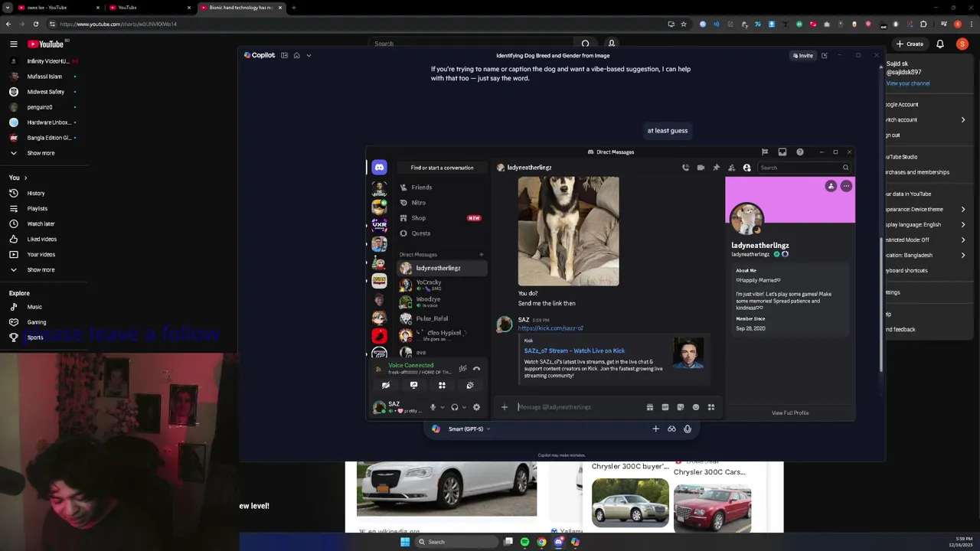Image resolution: width=980 pixels, height=551 pixels.
Task: Open the gift icon in message bar
Action: (x=650, y=407)
